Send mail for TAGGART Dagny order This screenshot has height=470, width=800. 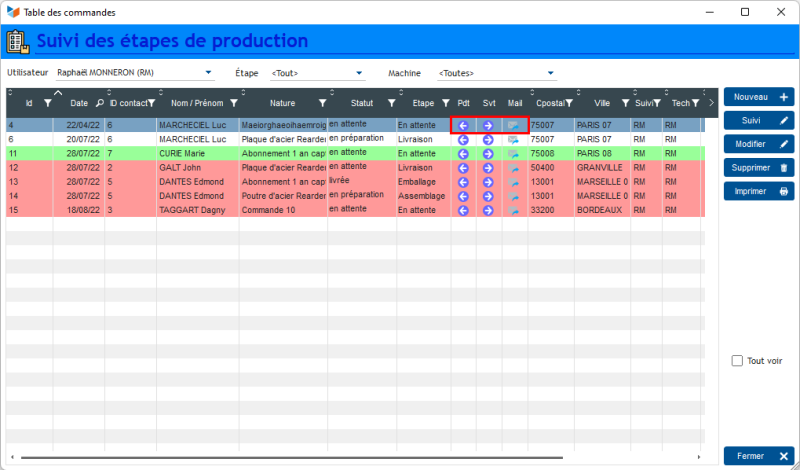pyautogui.click(x=513, y=210)
